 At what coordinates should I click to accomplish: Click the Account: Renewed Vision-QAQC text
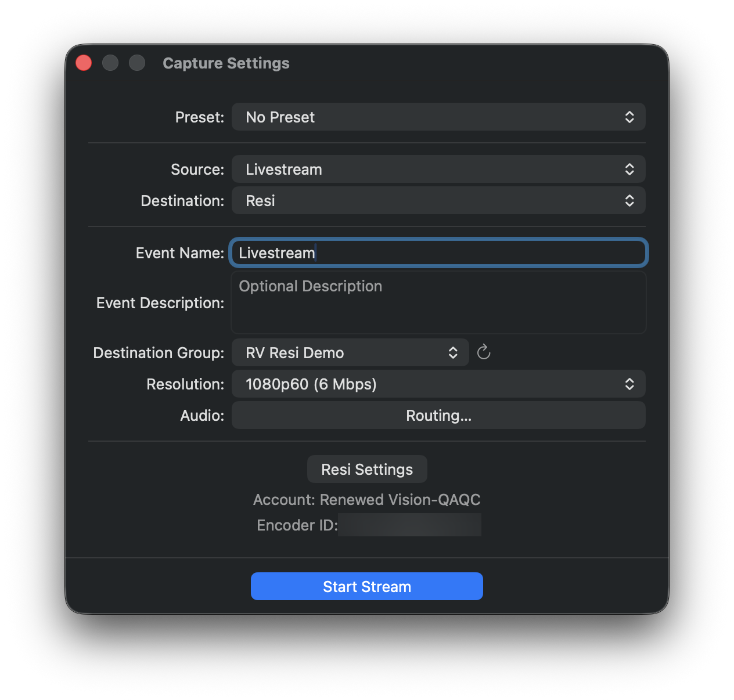(x=367, y=500)
